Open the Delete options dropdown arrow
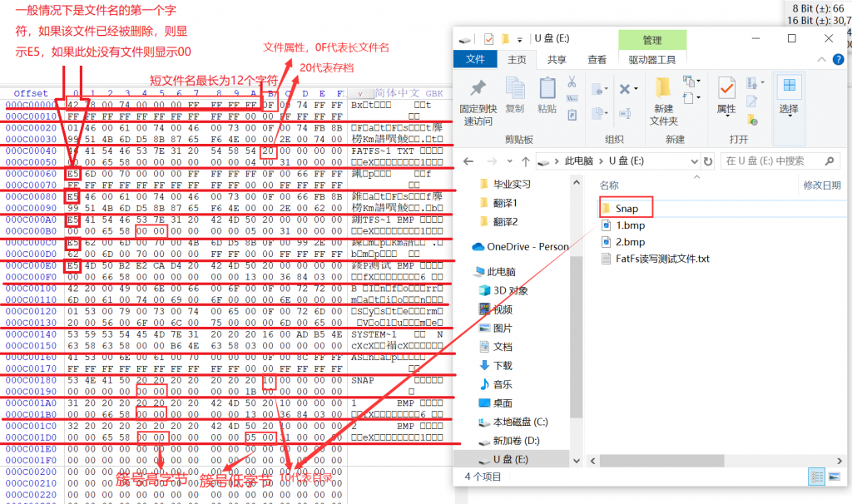The width and height of the screenshot is (852, 504). 636,88
